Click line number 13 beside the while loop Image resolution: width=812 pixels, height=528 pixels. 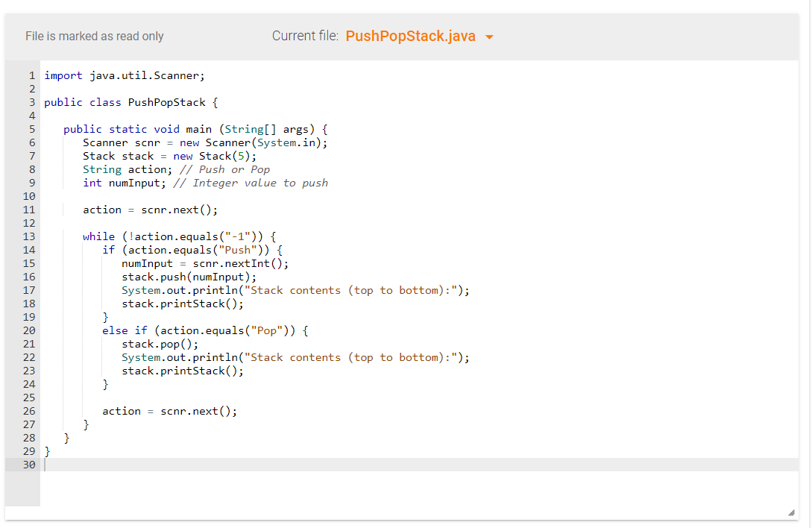pyautogui.click(x=29, y=236)
